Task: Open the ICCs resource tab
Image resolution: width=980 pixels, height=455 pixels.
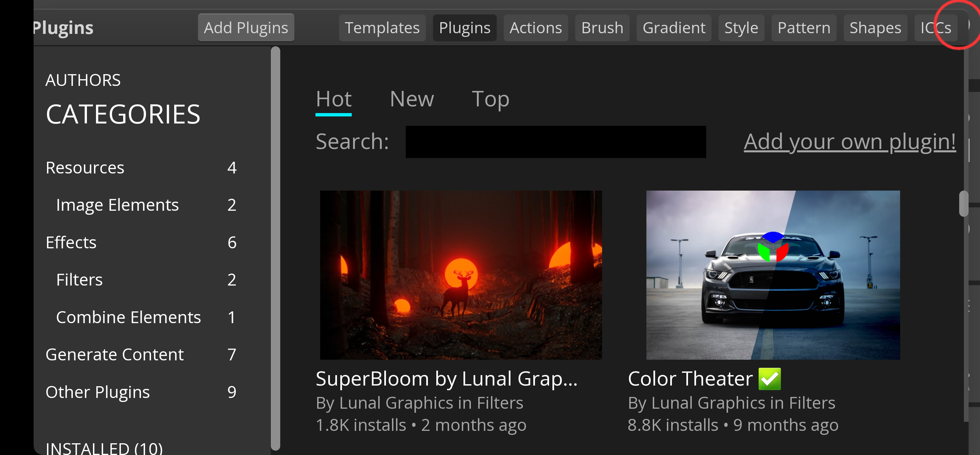Action: click(x=935, y=27)
